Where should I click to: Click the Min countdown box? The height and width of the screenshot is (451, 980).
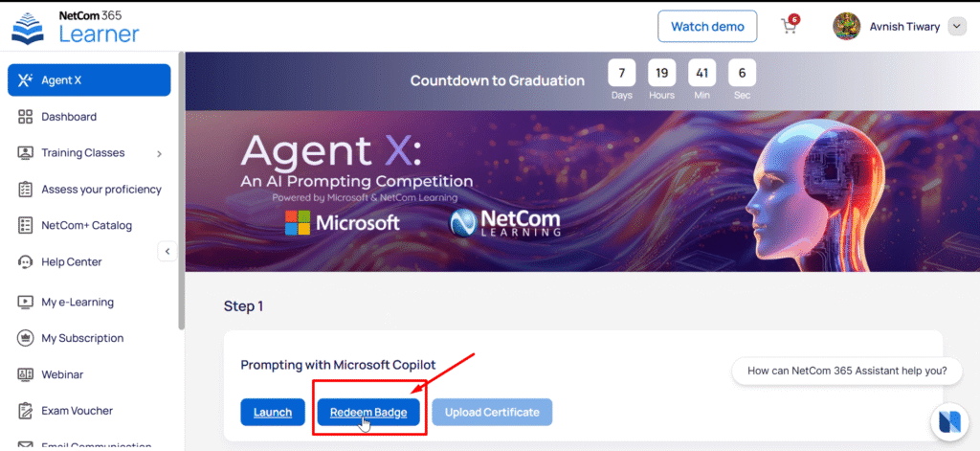(x=702, y=73)
